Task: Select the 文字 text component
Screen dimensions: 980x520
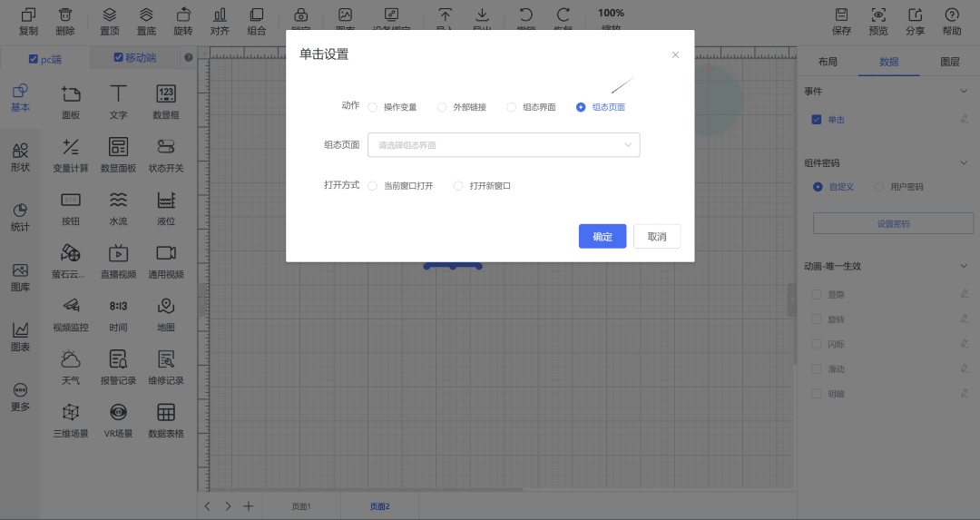Action: pos(118,102)
